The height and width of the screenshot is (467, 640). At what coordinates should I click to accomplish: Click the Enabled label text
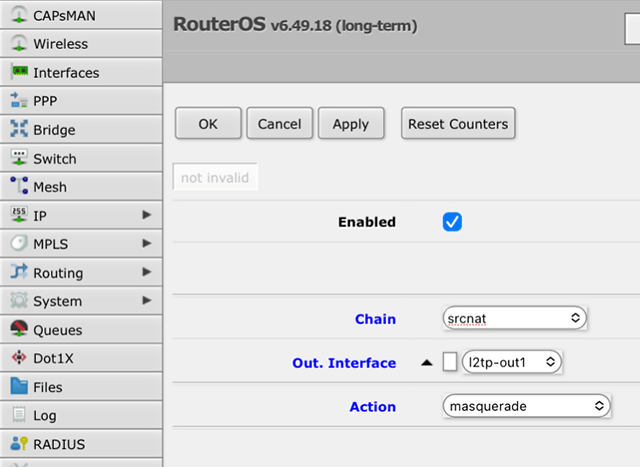367,222
